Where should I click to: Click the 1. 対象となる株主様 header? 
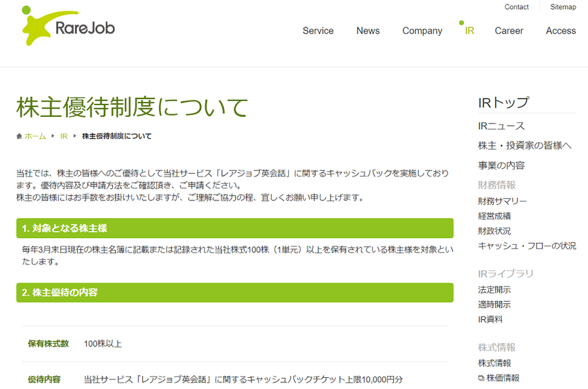235,228
